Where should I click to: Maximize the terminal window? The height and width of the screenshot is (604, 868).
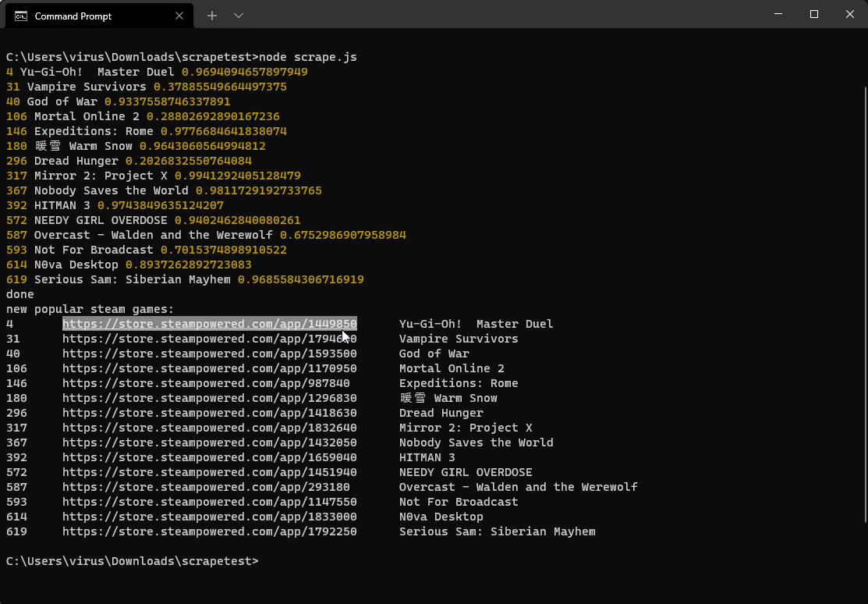click(x=813, y=14)
